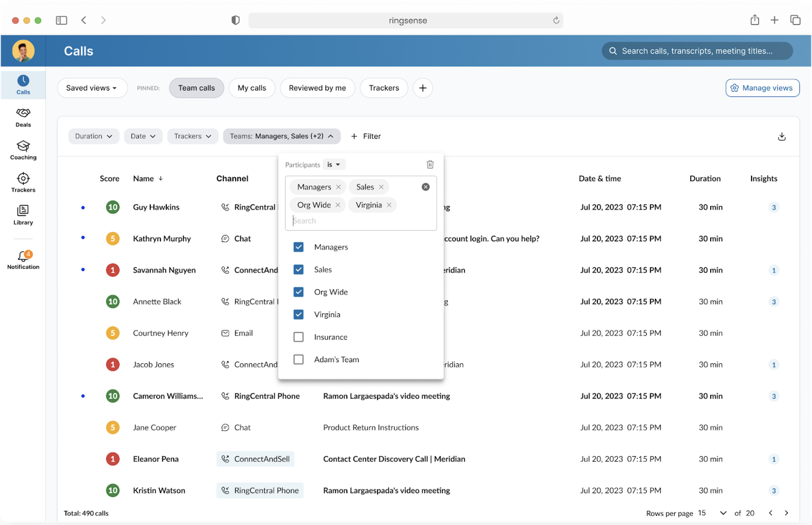
Task: Open the Coaching section icon
Action: (23, 150)
